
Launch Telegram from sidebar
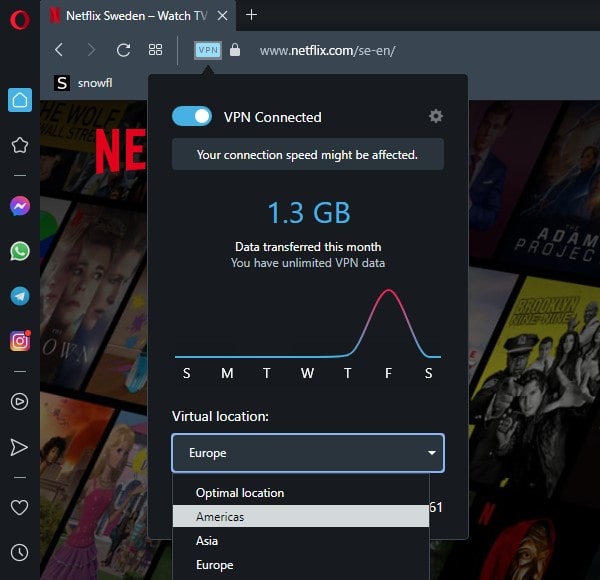click(x=20, y=297)
